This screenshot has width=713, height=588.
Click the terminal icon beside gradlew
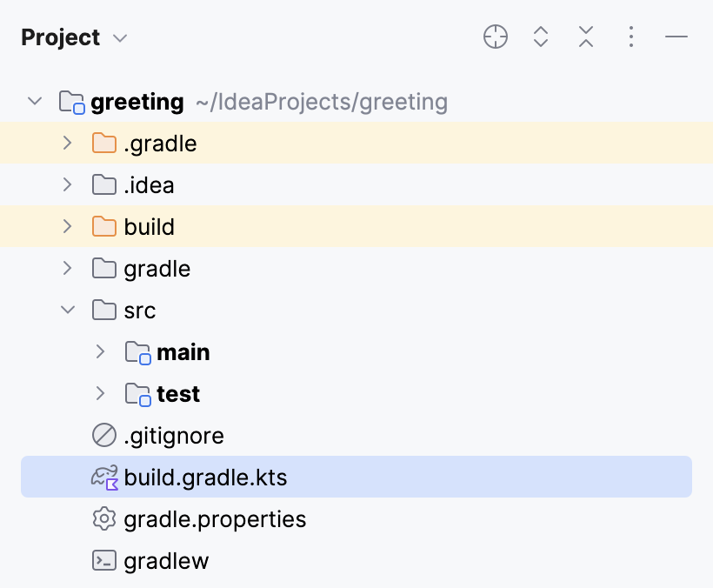(x=103, y=560)
